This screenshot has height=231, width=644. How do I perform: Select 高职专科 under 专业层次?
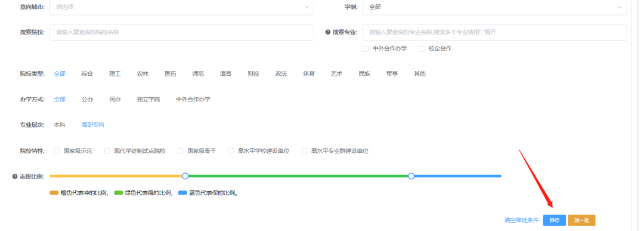pyautogui.click(x=93, y=125)
